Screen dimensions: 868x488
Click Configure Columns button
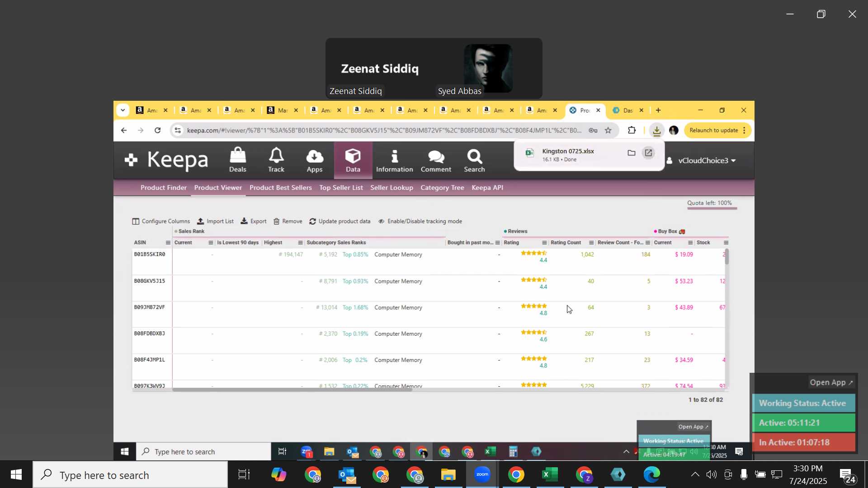(161, 221)
